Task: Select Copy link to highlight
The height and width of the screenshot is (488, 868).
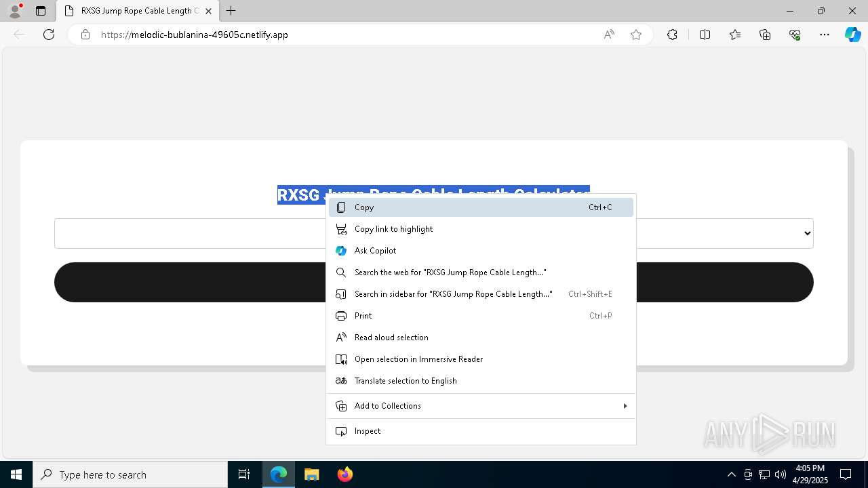Action: click(481, 229)
